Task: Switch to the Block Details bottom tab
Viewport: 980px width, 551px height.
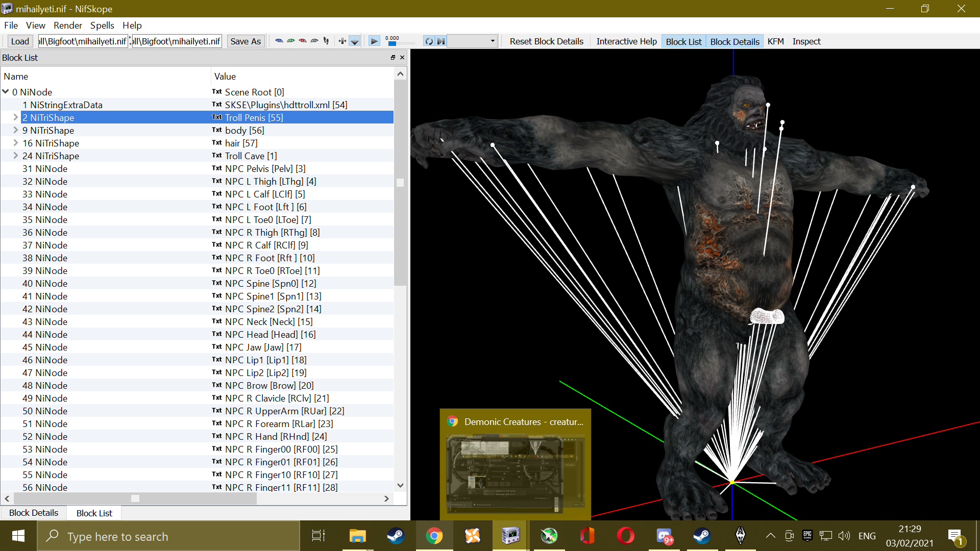Action: [x=34, y=513]
